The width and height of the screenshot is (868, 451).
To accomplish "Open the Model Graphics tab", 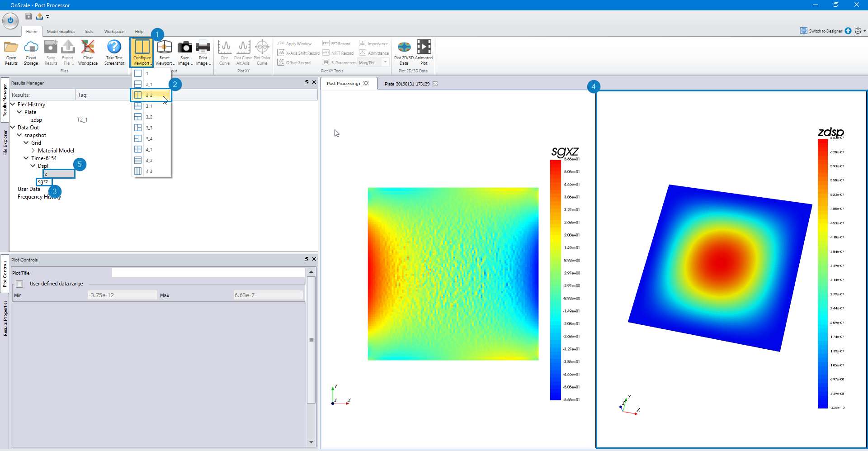I will [61, 32].
